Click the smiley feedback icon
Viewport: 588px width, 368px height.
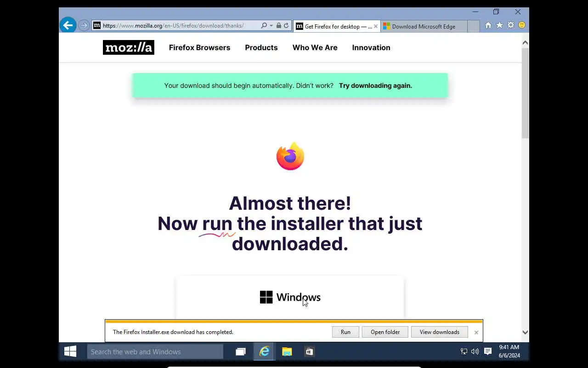point(522,25)
